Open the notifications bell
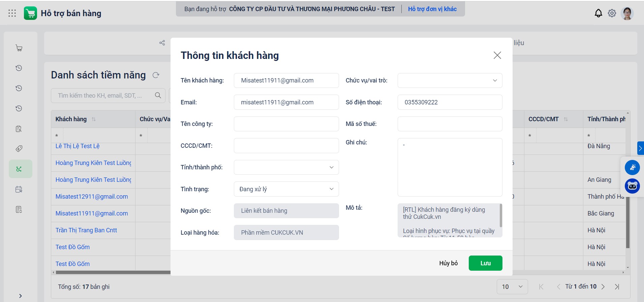Image resolution: width=644 pixels, height=302 pixels. [598, 13]
